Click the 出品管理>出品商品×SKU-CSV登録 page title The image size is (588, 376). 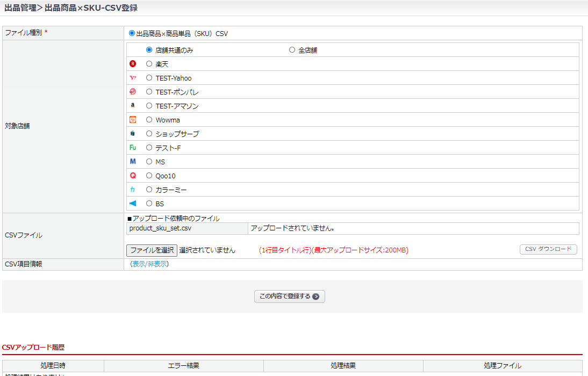[71, 8]
